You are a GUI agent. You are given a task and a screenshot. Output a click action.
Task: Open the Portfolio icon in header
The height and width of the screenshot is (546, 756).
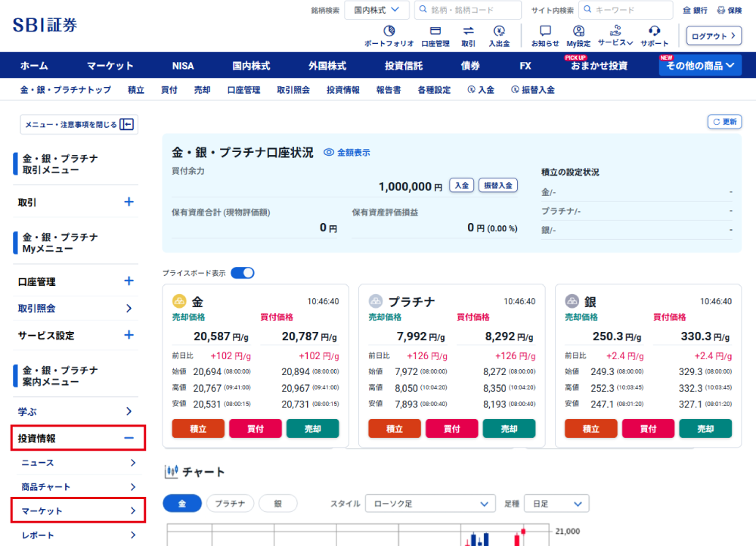coord(389,32)
